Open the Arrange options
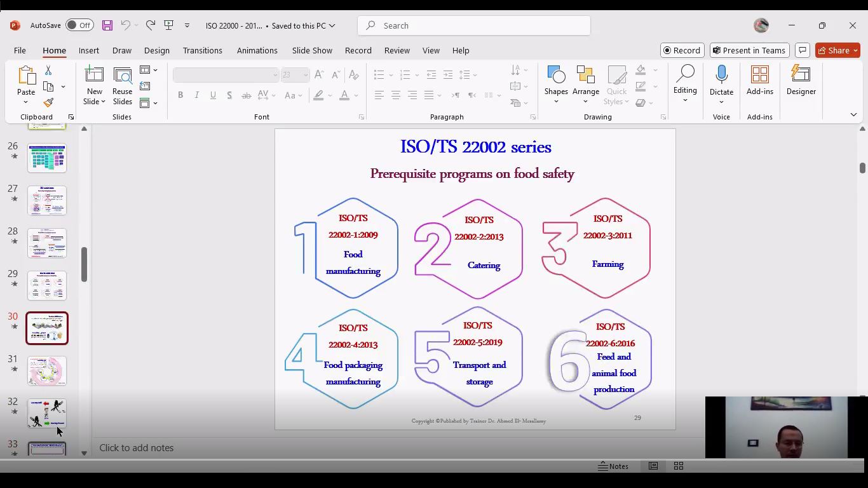Viewport: 868px width, 488px height. 586,85
